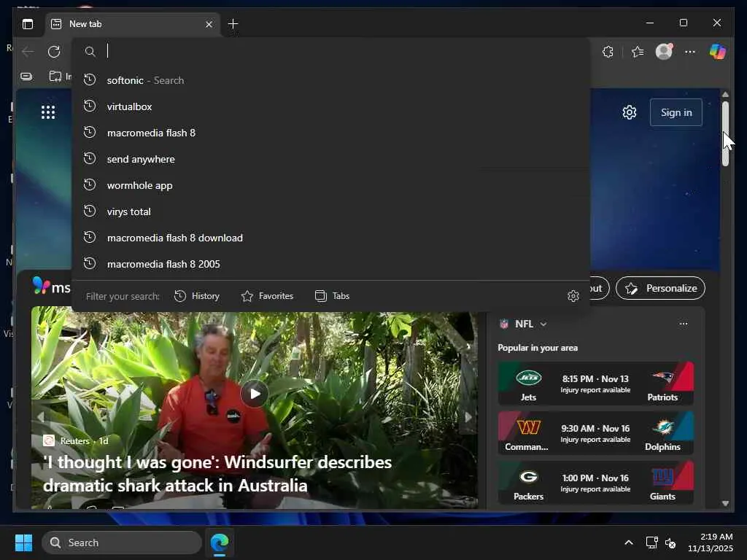Screen dimensions: 747x560
Task: Choose the send anywhere suggestion
Action: point(330,159)
